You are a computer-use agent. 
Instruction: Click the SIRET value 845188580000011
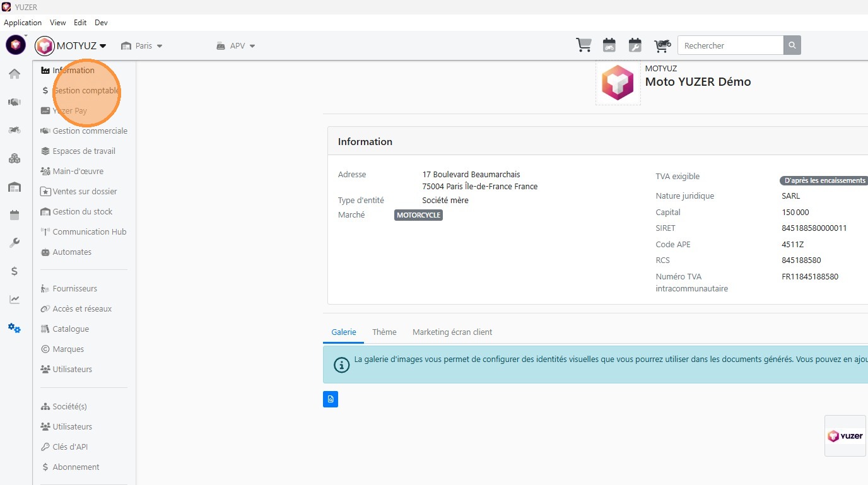[x=814, y=228]
